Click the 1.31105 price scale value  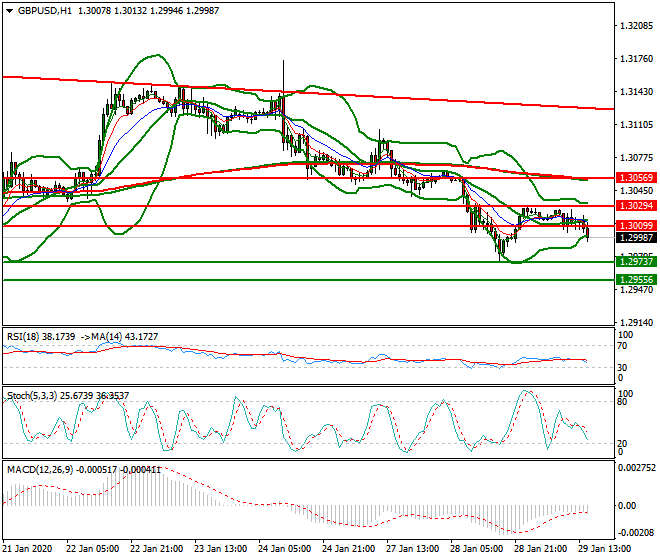coord(637,125)
